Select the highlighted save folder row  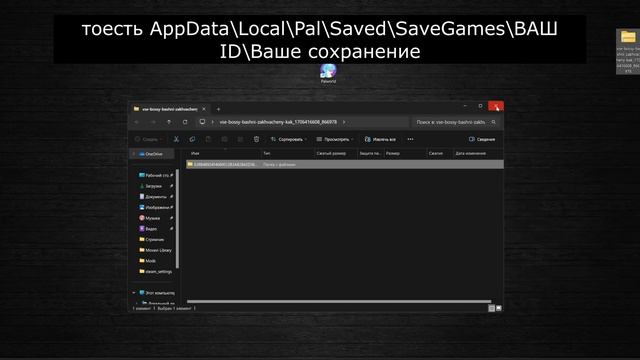pyautogui.click(x=344, y=164)
